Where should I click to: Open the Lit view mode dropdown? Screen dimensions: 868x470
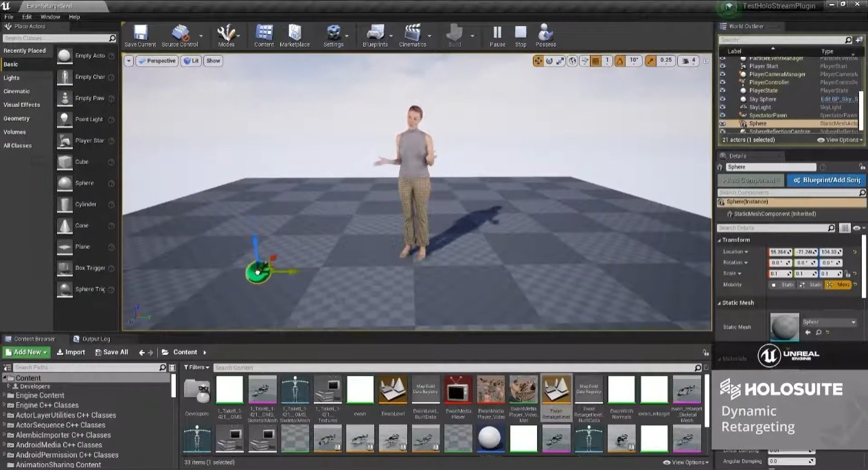[x=191, y=61]
